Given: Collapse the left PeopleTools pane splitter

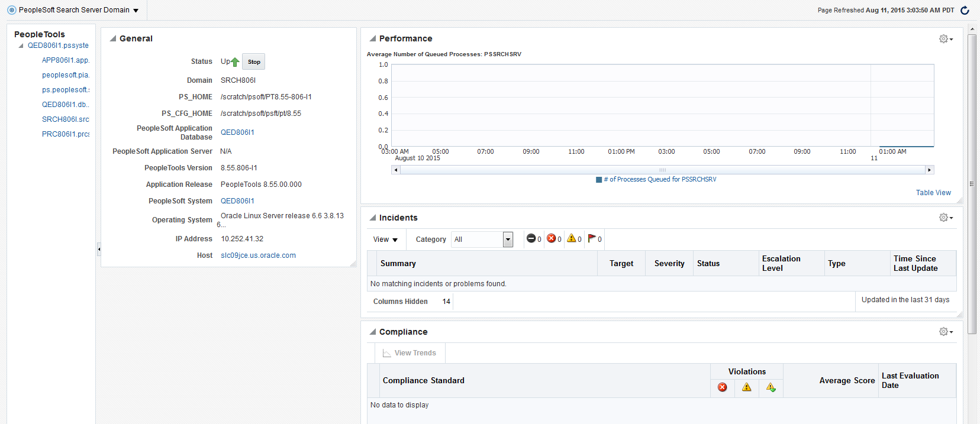Looking at the screenshot, I should point(99,249).
